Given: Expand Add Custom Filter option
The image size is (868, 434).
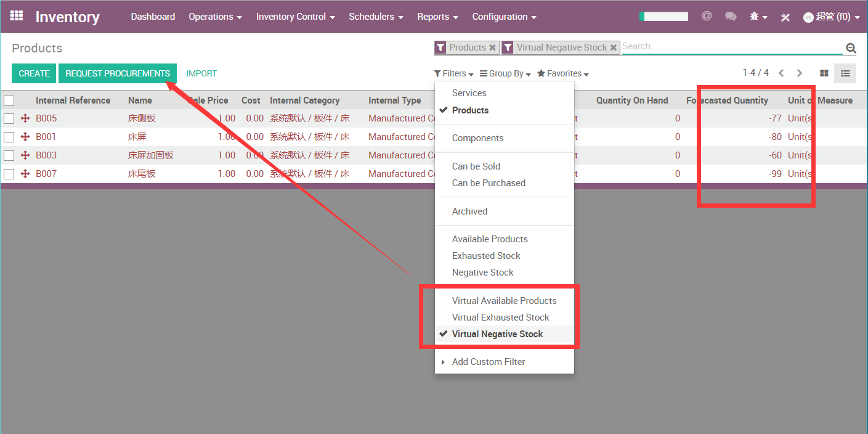Looking at the screenshot, I should tap(488, 362).
